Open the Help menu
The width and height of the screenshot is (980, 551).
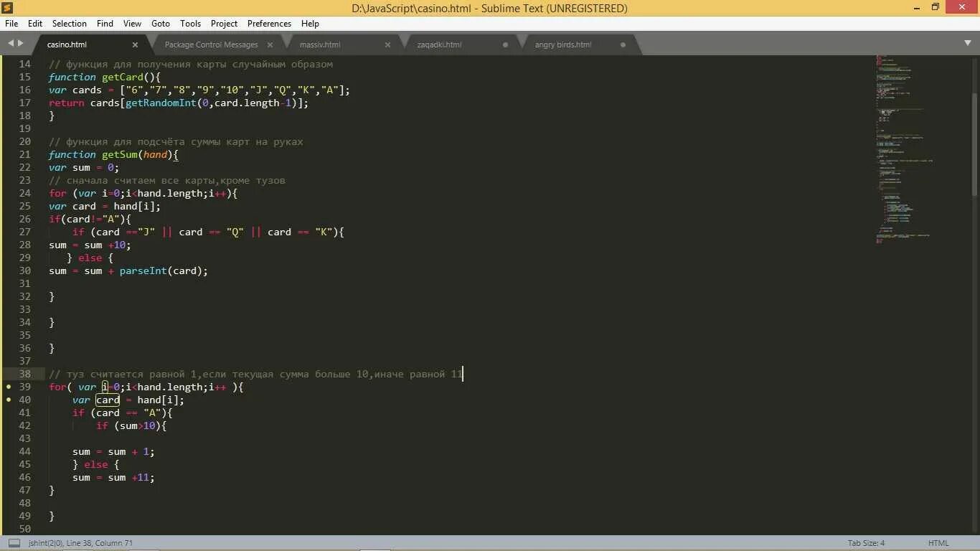pos(310,24)
